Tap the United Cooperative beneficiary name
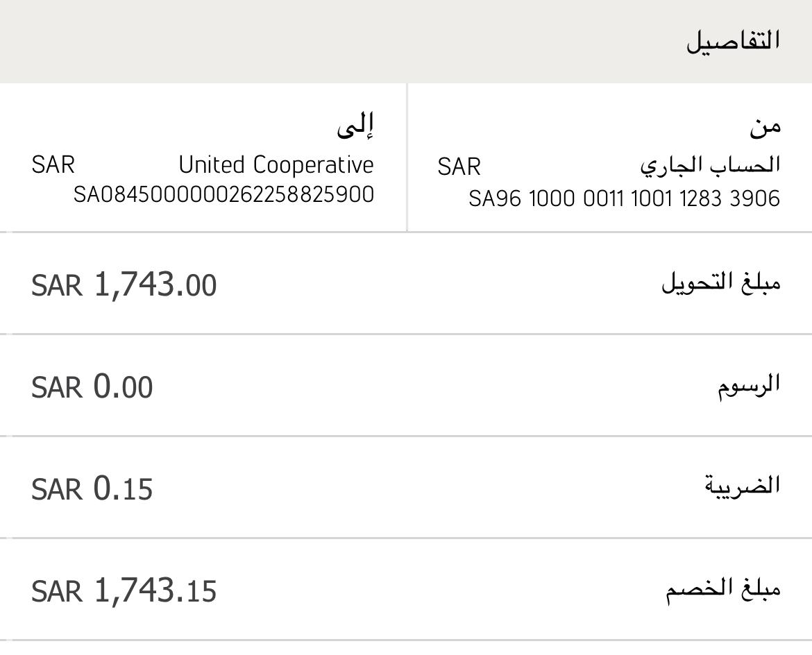Viewport: 812px width, 655px height. click(276, 165)
